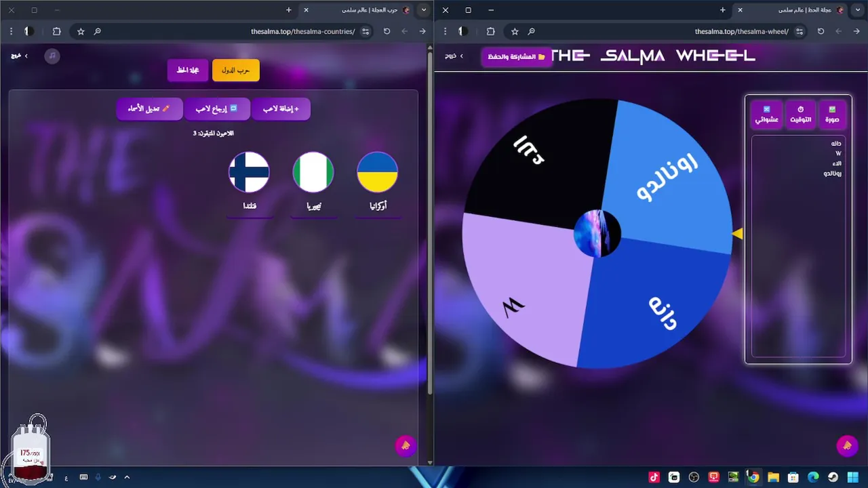Image resolution: width=868 pixels, height=488 pixels.
Task: Open the extensions puzzle icon in countries window
Action: (x=56, y=31)
